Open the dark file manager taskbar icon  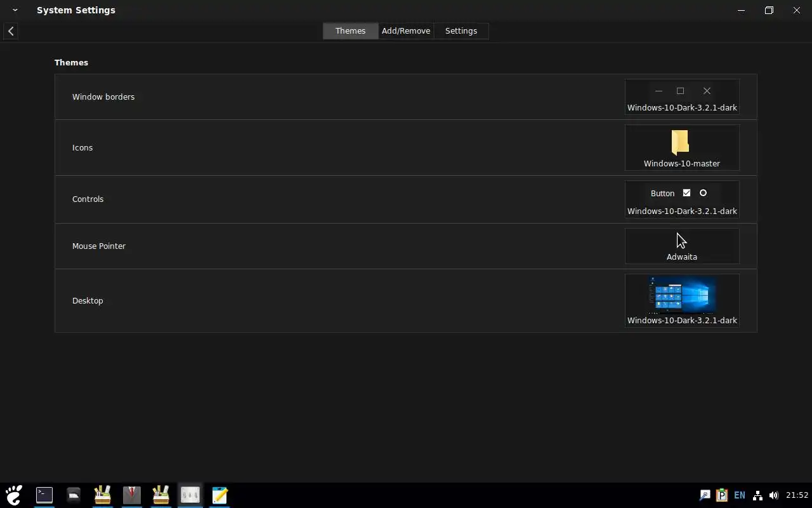point(74,495)
